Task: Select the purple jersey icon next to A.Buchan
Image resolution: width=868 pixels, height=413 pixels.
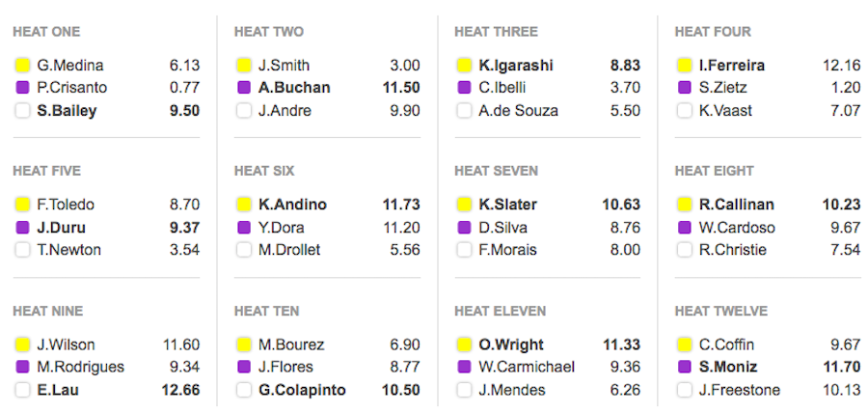Action: (x=244, y=88)
